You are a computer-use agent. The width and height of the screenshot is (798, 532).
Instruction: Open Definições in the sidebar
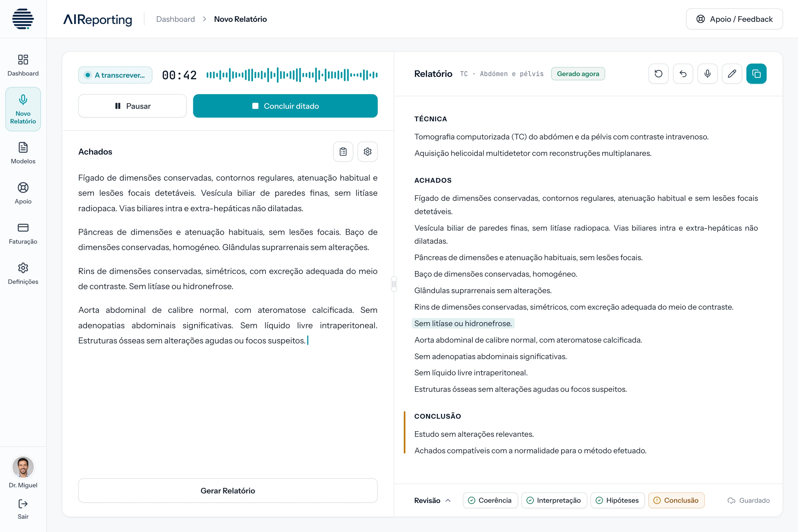(x=23, y=273)
